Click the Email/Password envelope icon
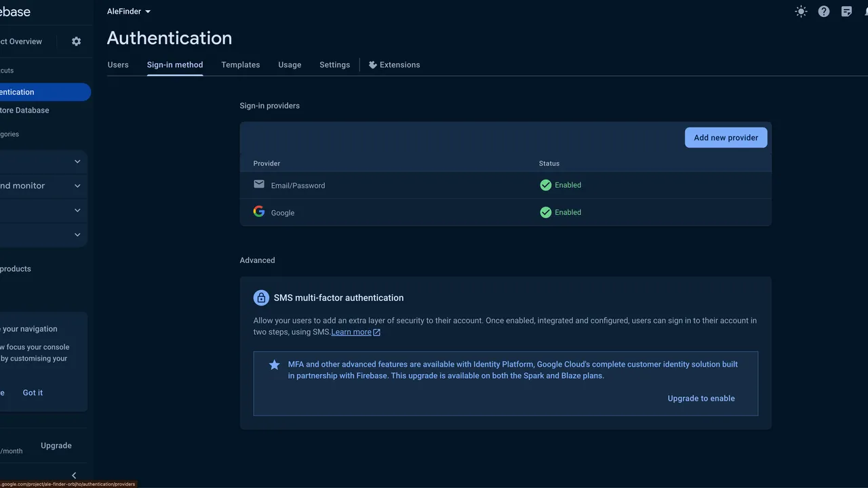Viewport: 868px width, 488px height. coord(259,184)
